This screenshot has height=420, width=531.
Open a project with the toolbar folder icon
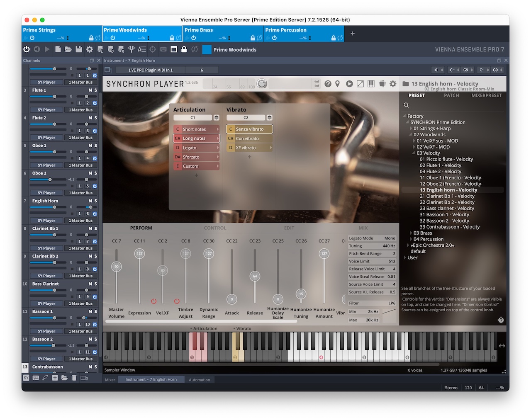[68, 49]
